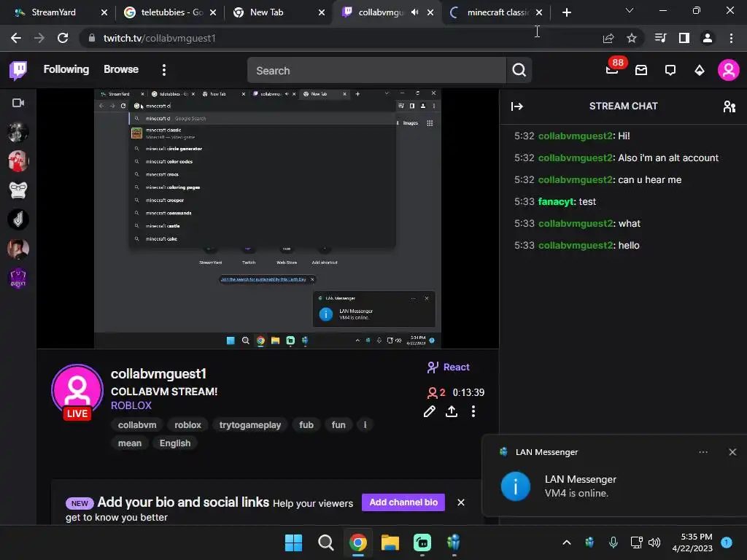The width and height of the screenshot is (747, 560).
Task: Open the three-dot menu below viewer count
Action: (x=473, y=411)
